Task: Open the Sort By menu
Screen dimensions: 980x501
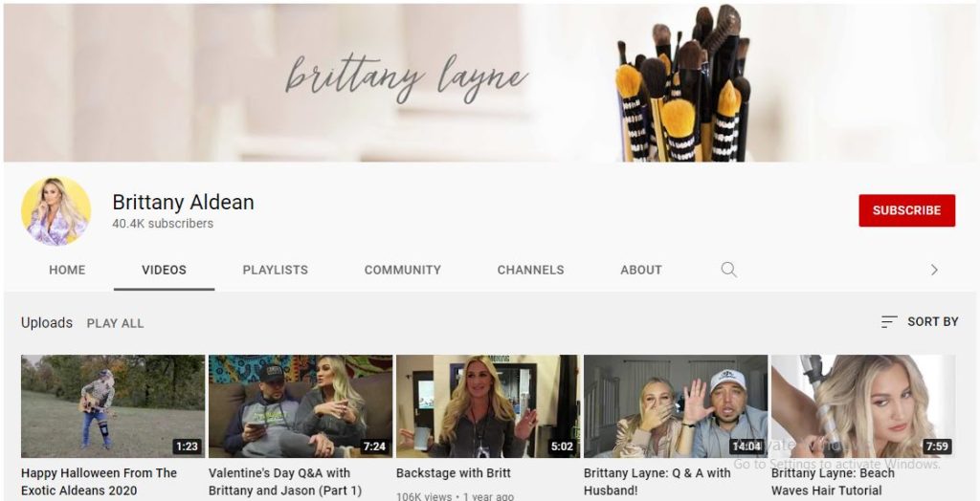Action: [x=920, y=321]
